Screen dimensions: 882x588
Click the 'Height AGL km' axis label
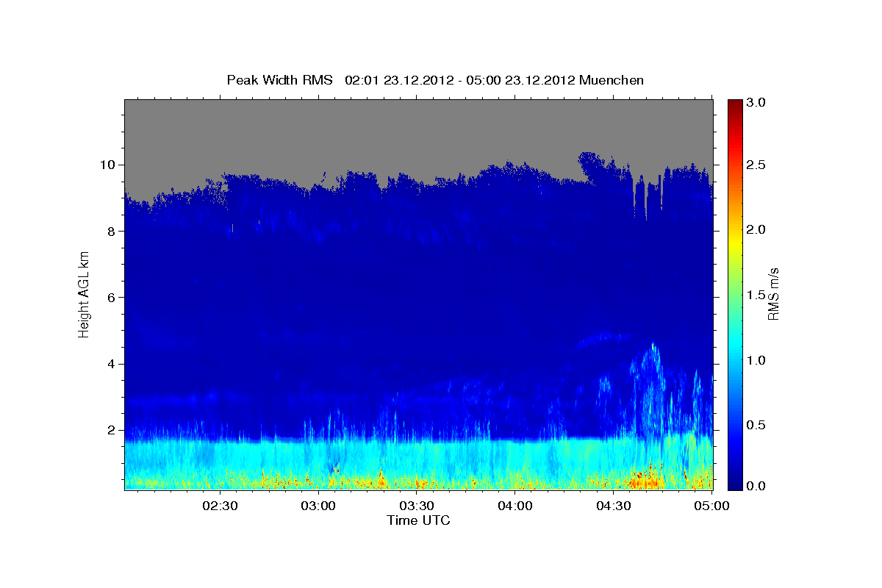[x=84, y=294]
